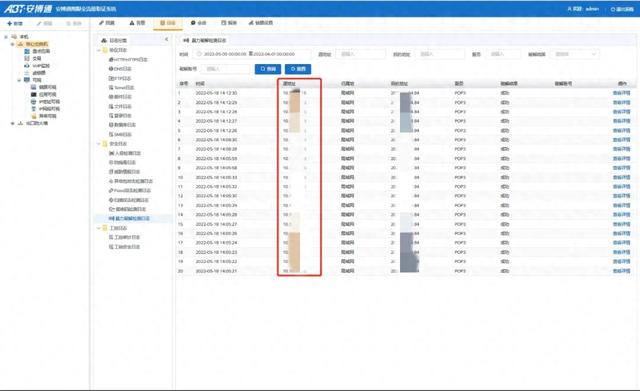Screen dimensions: 640x391
Task: Click the brute-force detection log panel title tab
Action: [205, 40]
